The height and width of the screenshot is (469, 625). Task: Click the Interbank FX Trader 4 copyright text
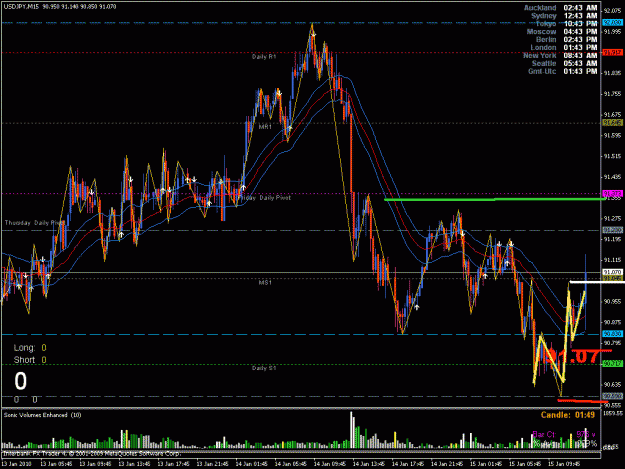pyautogui.click(x=92, y=453)
